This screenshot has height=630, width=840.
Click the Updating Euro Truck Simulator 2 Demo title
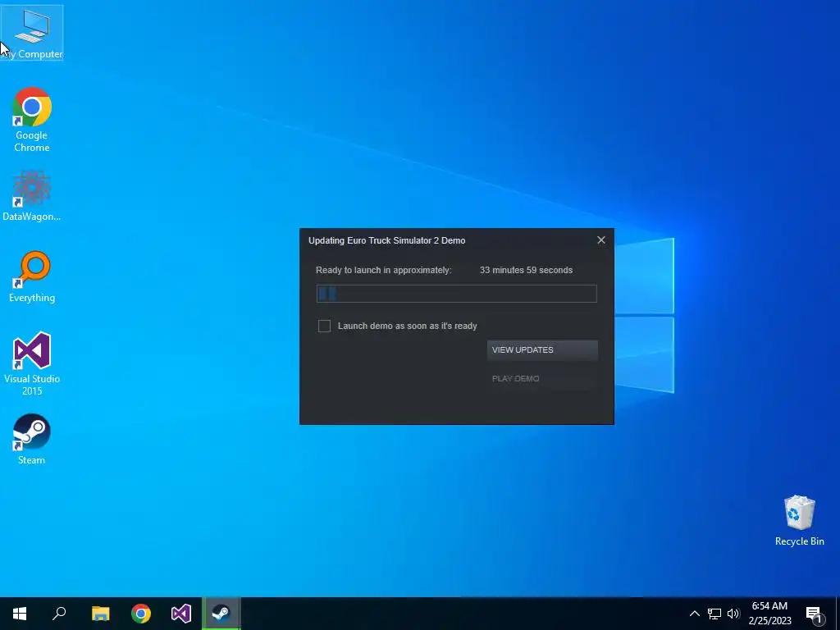[387, 240]
